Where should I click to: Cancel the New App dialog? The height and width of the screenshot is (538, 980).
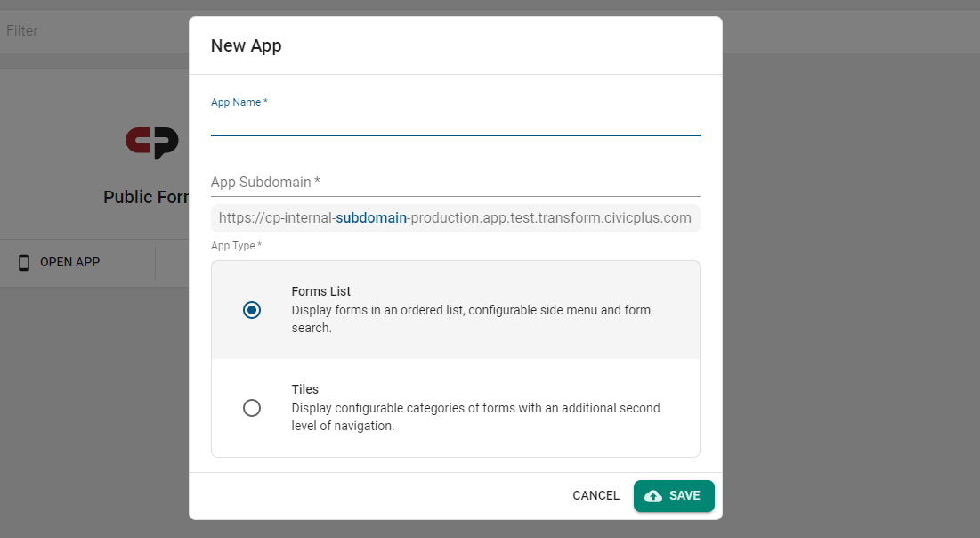tap(595, 495)
